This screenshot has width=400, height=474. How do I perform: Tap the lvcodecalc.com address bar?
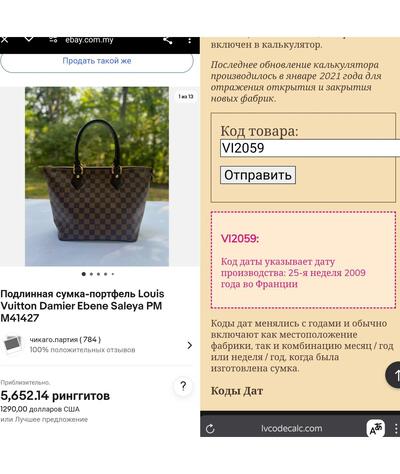[292, 428]
